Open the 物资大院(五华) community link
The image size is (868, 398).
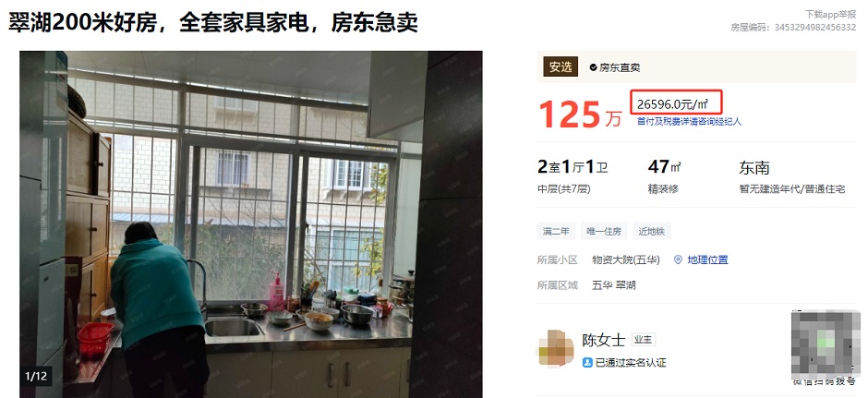click(625, 259)
